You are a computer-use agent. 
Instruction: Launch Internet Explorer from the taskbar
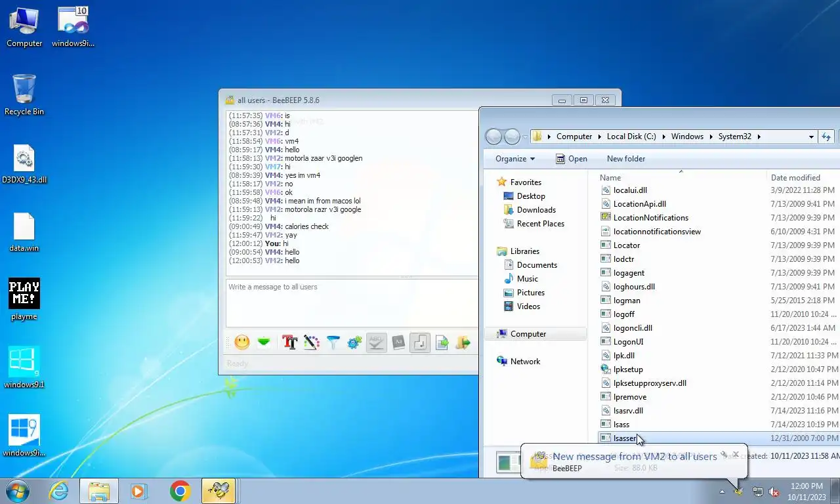[x=58, y=491]
